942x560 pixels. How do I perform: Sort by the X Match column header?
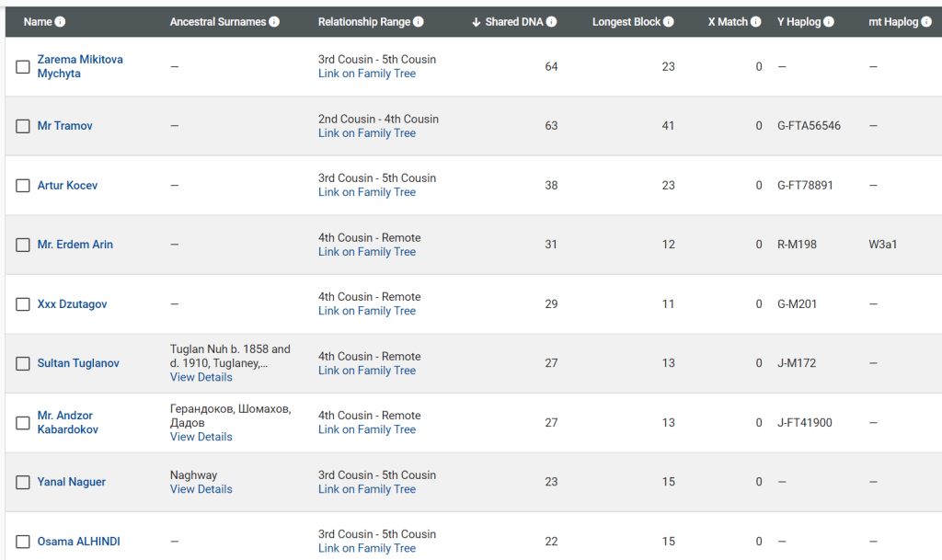(x=727, y=22)
